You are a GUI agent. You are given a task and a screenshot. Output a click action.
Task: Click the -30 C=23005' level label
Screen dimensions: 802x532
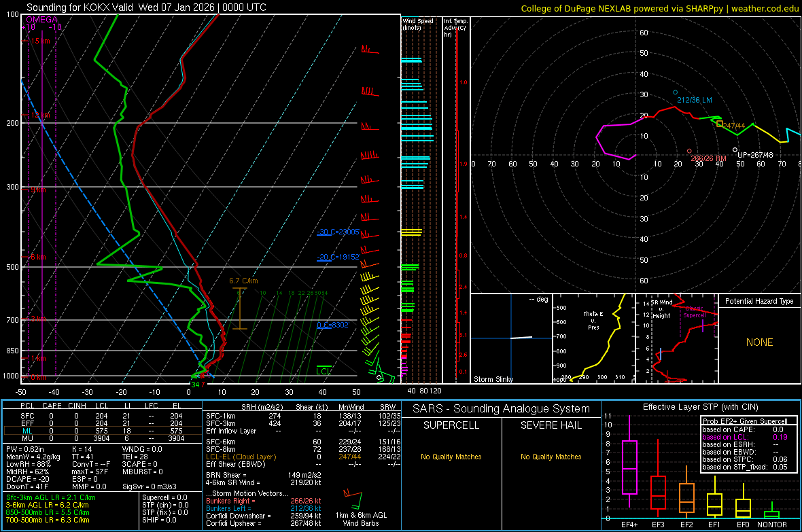coord(338,232)
